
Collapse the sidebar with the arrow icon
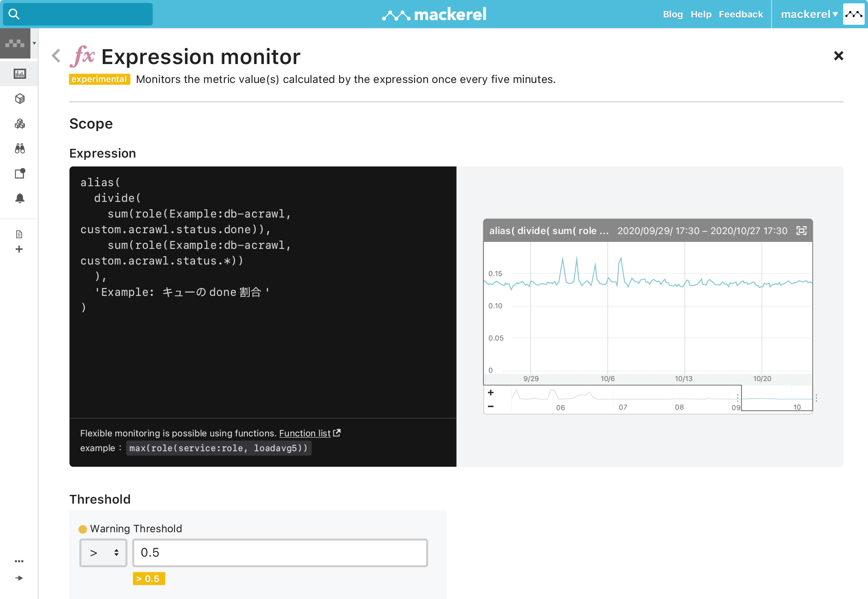pos(19,578)
